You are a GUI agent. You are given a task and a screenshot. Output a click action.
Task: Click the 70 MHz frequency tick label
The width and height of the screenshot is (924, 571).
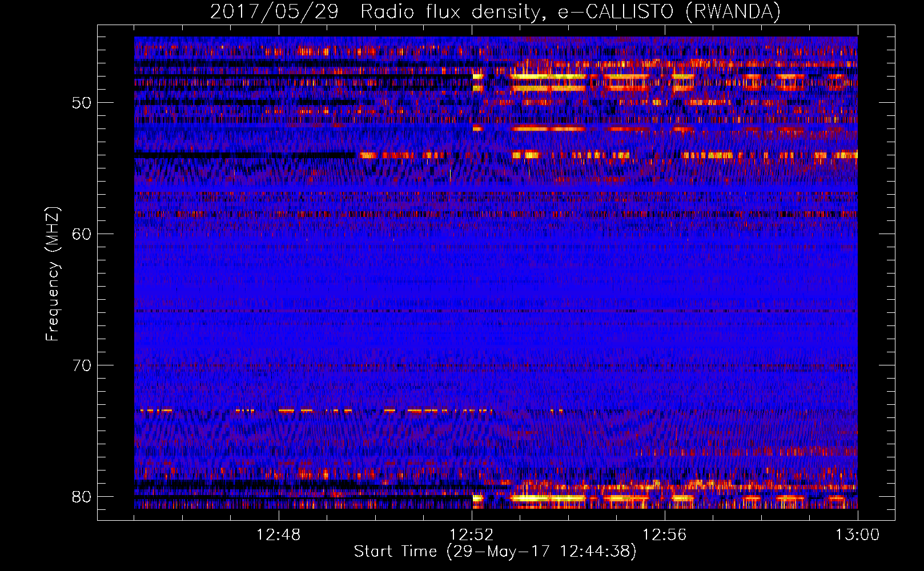pyautogui.click(x=82, y=365)
